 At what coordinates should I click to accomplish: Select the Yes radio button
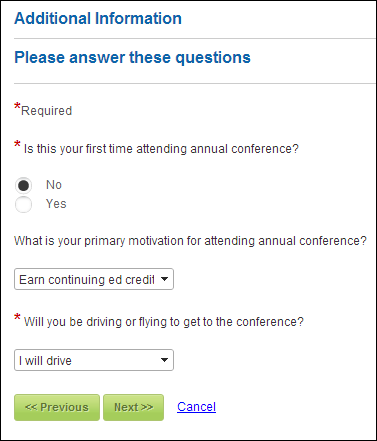[x=23, y=204]
